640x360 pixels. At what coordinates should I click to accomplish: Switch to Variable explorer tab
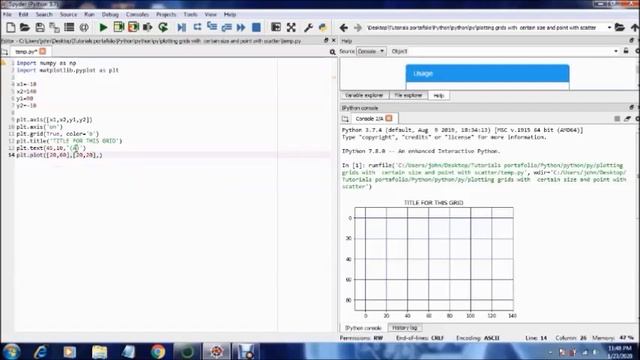pyautogui.click(x=364, y=95)
